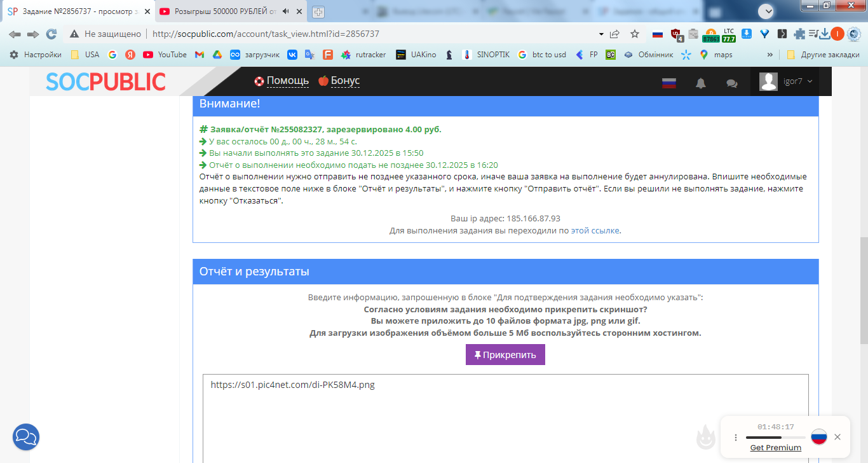Image resolution: width=868 pixels, height=463 pixels.
Task: Open the Gmail bookmark icon
Action: (200, 55)
